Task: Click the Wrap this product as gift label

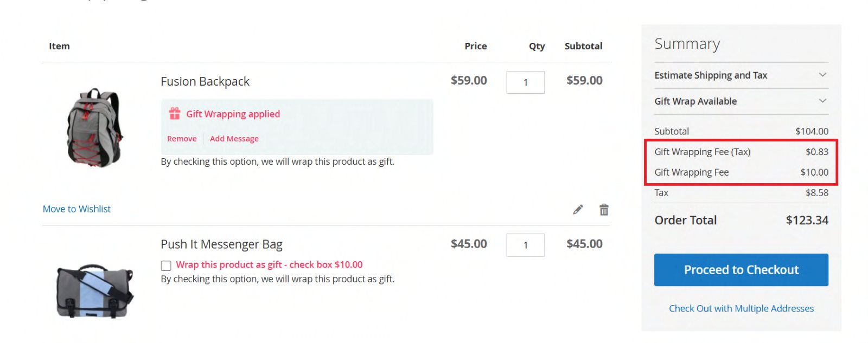Action: tap(269, 265)
